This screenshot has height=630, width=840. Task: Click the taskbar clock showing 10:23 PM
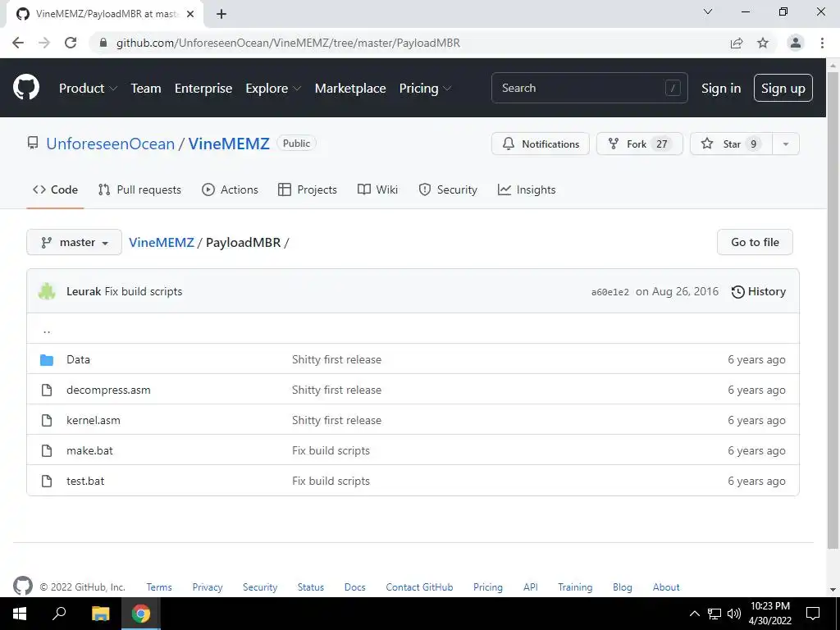769,614
